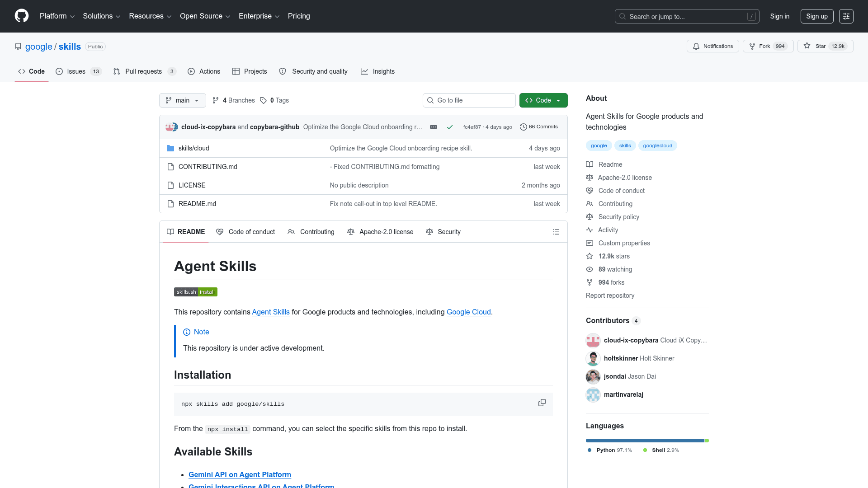Open the main branch dropdown
The width and height of the screenshot is (868, 488).
pyautogui.click(x=182, y=100)
